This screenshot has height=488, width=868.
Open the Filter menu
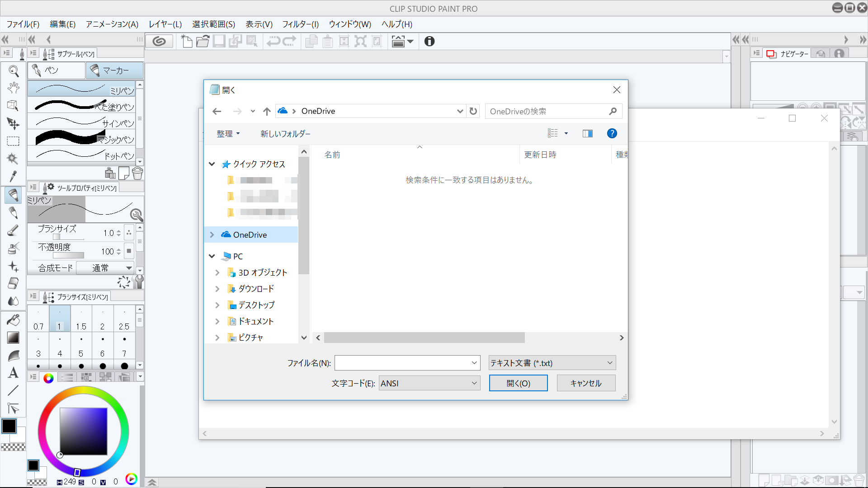point(300,24)
